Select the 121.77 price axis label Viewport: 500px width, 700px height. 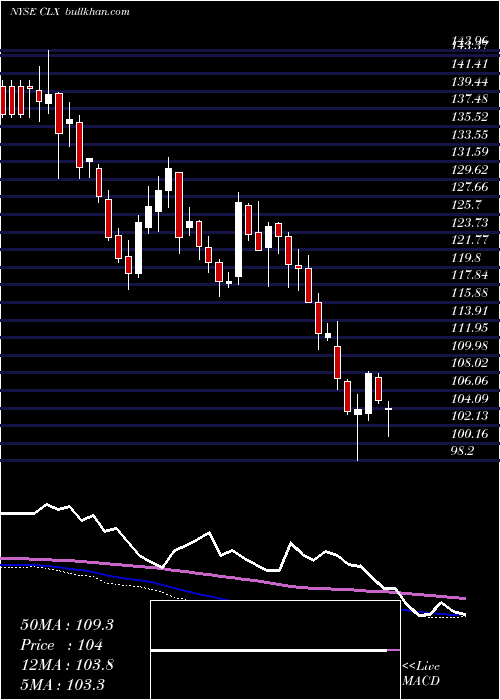click(x=469, y=240)
